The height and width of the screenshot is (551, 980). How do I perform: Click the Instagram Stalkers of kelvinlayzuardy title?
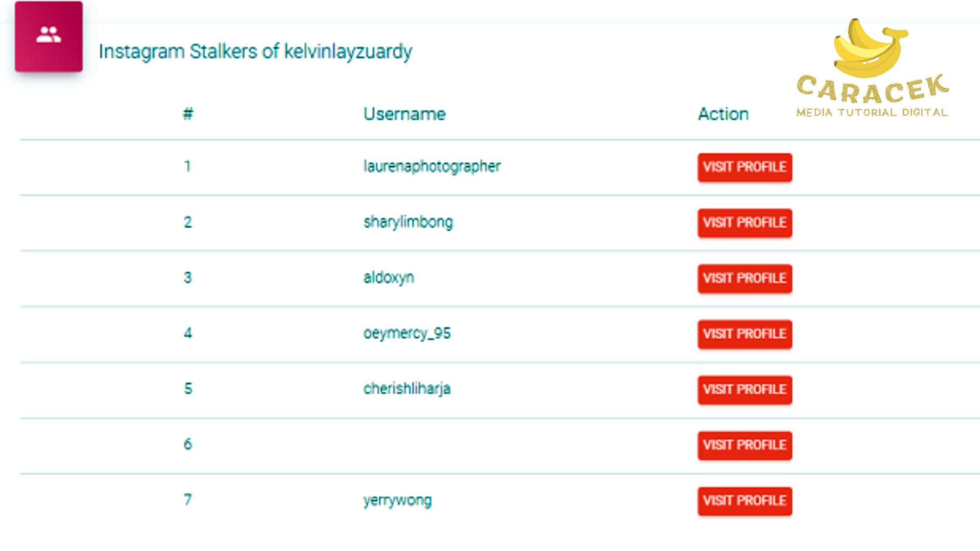[x=255, y=52]
